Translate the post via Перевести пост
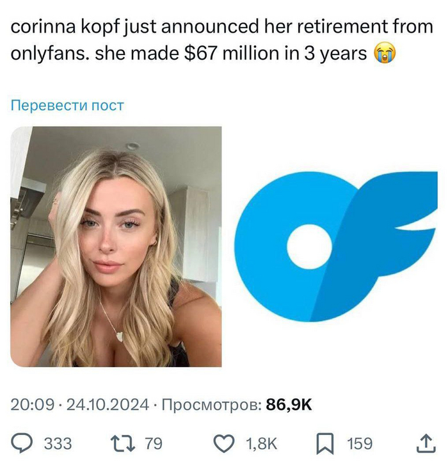Image resolution: width=448 pixels, height=476 pixels. click(67, 105)
